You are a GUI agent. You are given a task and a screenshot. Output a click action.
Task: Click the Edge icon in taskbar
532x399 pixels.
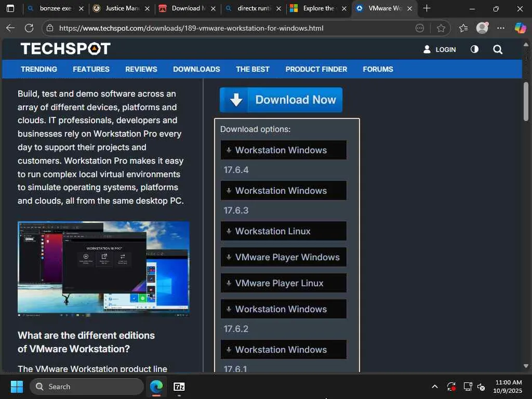[x=156, y=387]
